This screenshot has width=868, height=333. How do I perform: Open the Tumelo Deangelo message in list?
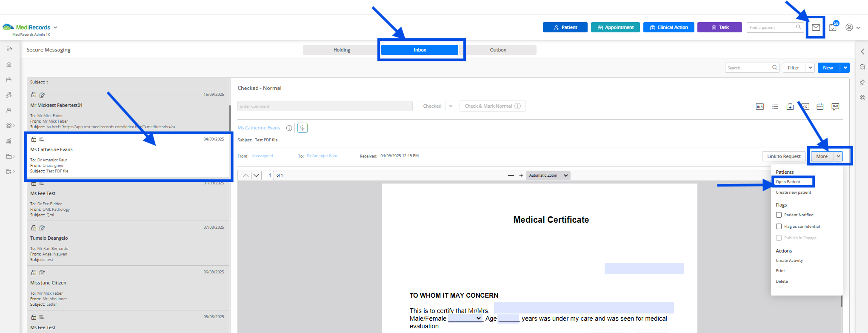pos(128,243)
